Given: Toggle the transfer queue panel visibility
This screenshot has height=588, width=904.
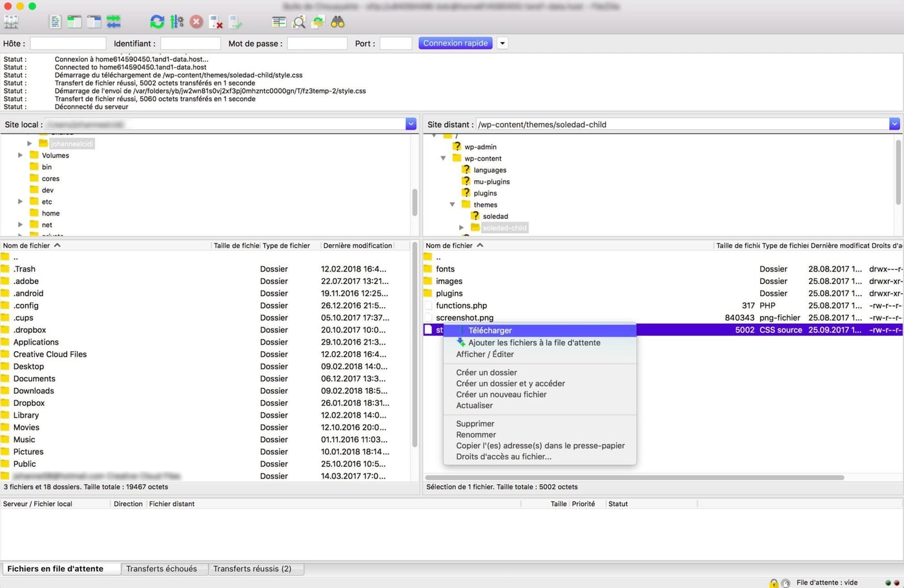Looking at the screenshot, I should pyautogui.click(x=114, y=21).
